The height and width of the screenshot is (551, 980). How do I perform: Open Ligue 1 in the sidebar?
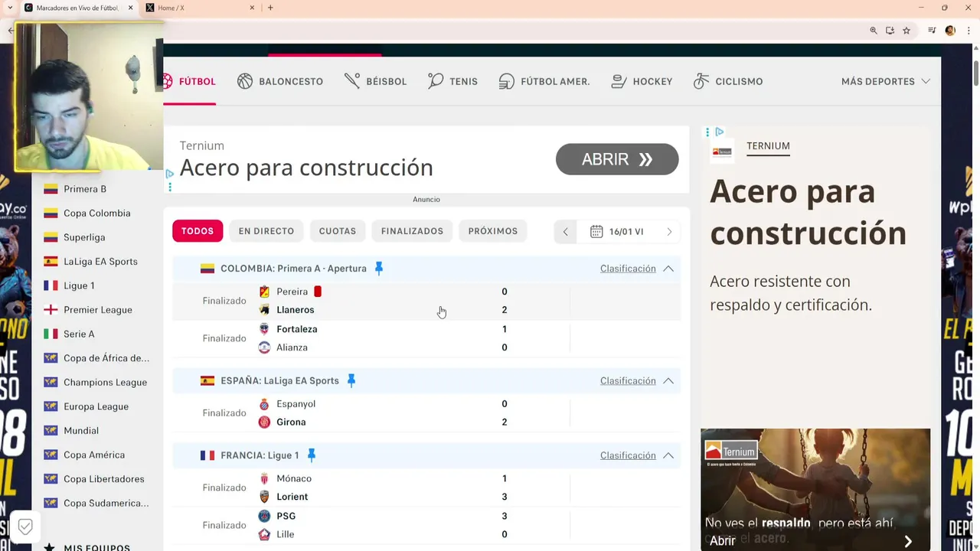[x=79, y=285]
